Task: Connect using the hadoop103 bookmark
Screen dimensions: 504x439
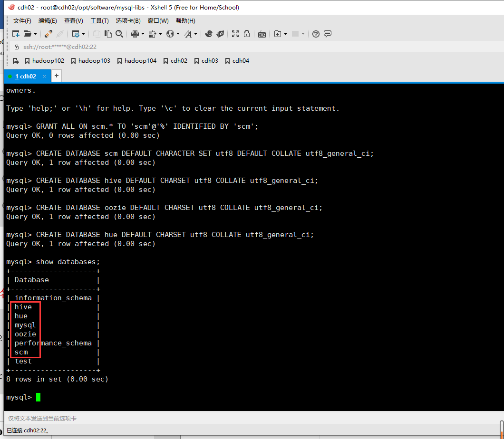Action: pos(91,61)
